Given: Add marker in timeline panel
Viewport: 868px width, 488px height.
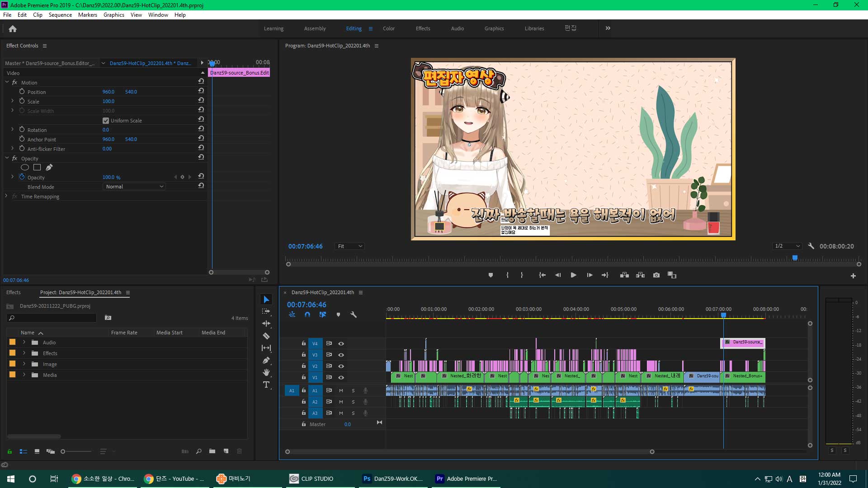Looking at the screenshot, I should pyautogui.click(x=338, y=314).
